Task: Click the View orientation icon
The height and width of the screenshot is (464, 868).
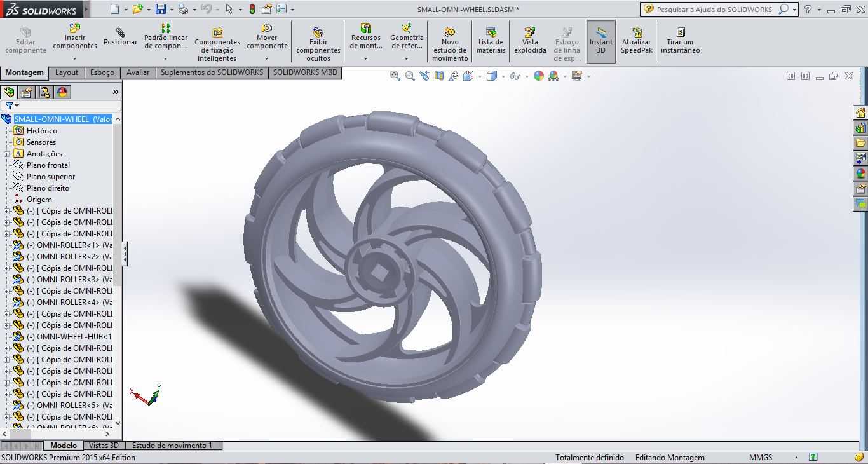Action: click(468, 76)
